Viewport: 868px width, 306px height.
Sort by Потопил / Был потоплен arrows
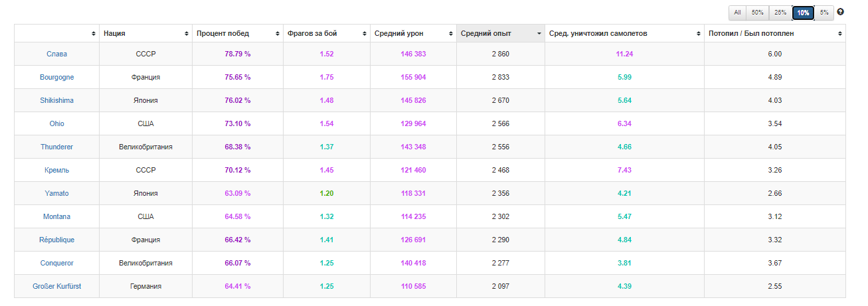(x=840, y=33)
